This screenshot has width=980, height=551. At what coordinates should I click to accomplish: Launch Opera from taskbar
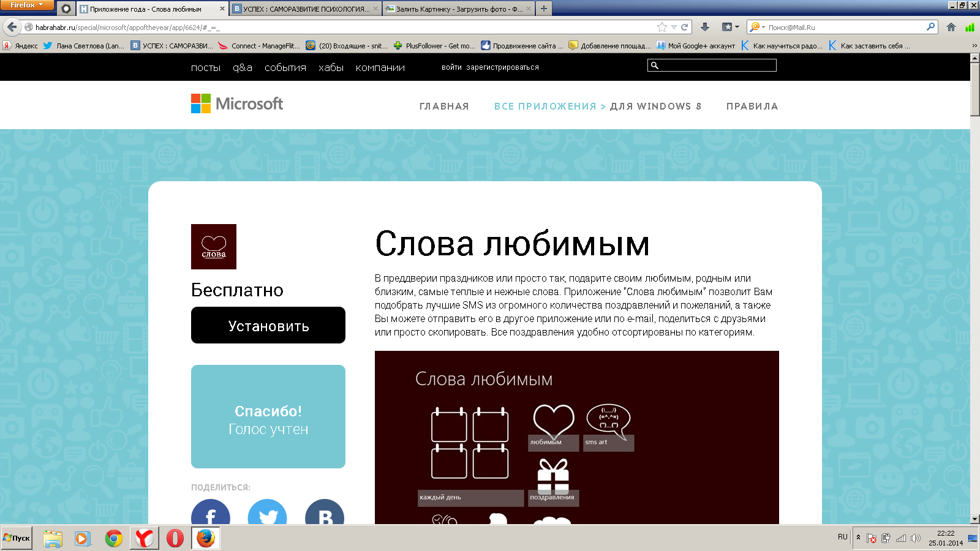tap(175, 539)
